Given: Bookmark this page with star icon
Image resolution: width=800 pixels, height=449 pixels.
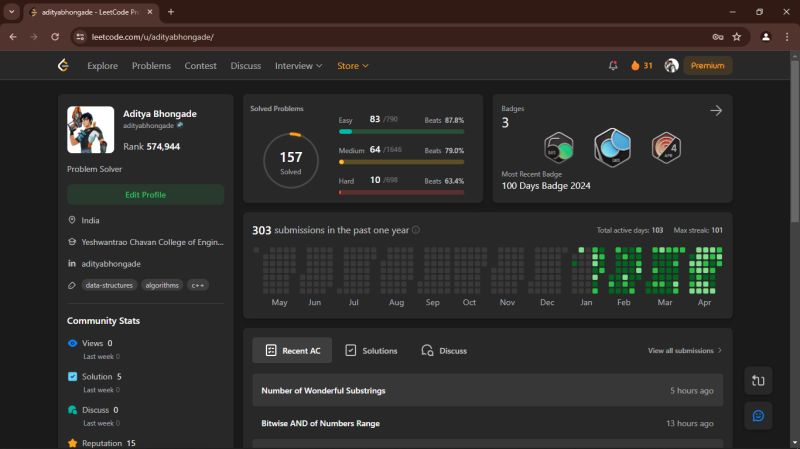Looking at the screenshot, I should pos(737,37).
